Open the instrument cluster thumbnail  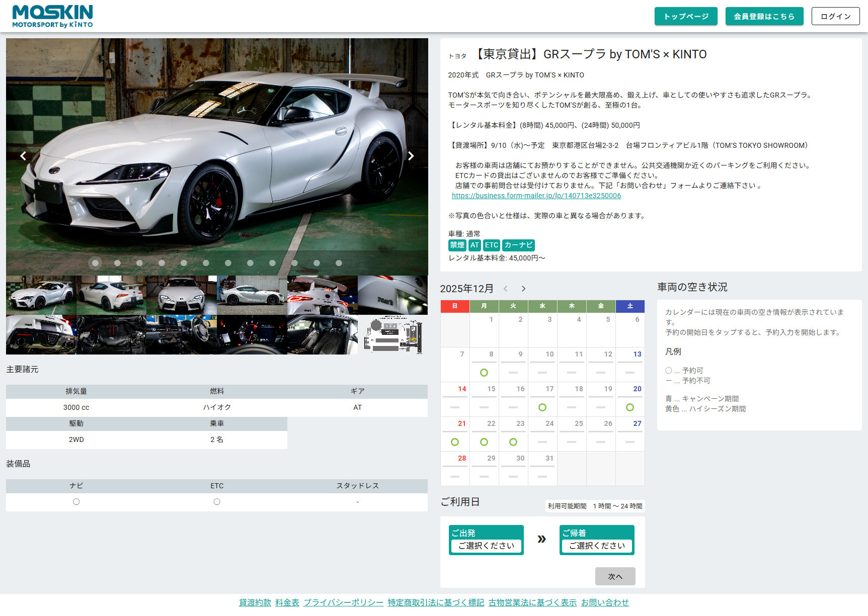[252, 335]
